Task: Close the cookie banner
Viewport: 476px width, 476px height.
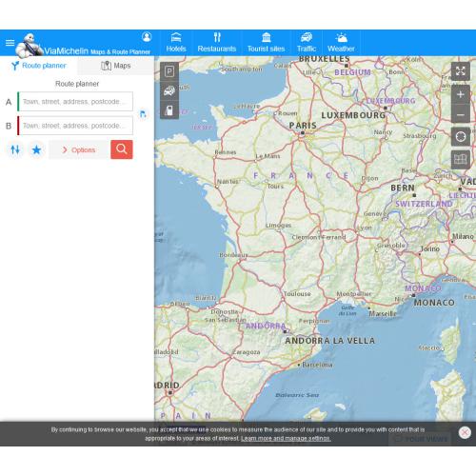Action: tap(465, 432)
